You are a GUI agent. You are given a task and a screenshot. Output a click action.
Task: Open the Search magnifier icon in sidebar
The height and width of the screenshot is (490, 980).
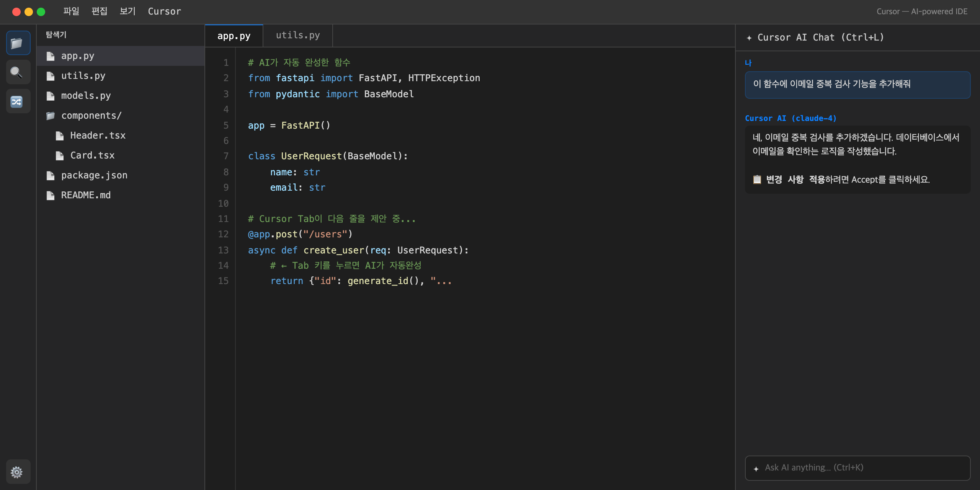click(18, 72)
